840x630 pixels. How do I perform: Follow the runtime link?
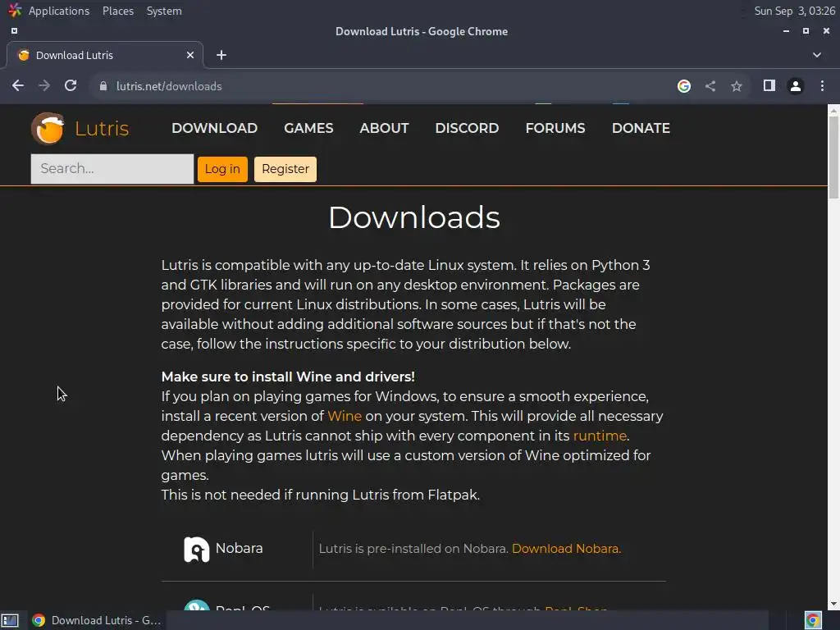(x=600, y=436)
